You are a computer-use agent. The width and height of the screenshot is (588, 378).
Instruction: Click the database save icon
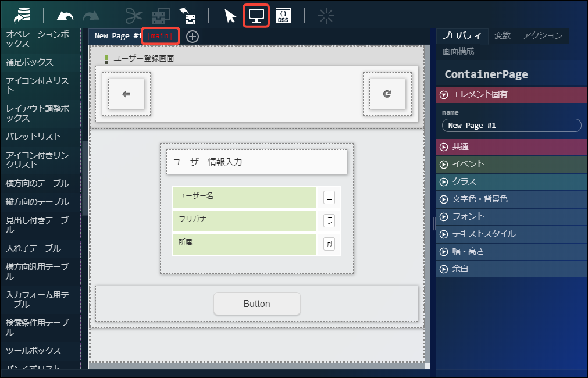click(23, 16)
